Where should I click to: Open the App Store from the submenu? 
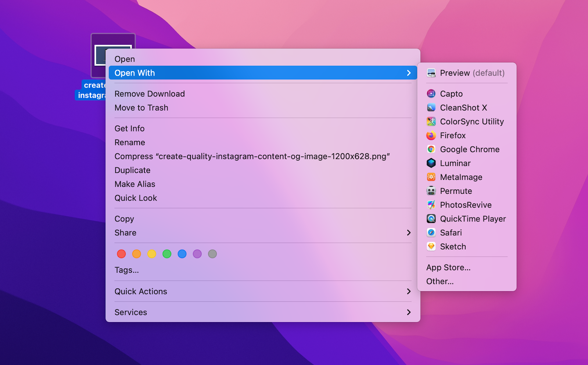click(448, 267)
